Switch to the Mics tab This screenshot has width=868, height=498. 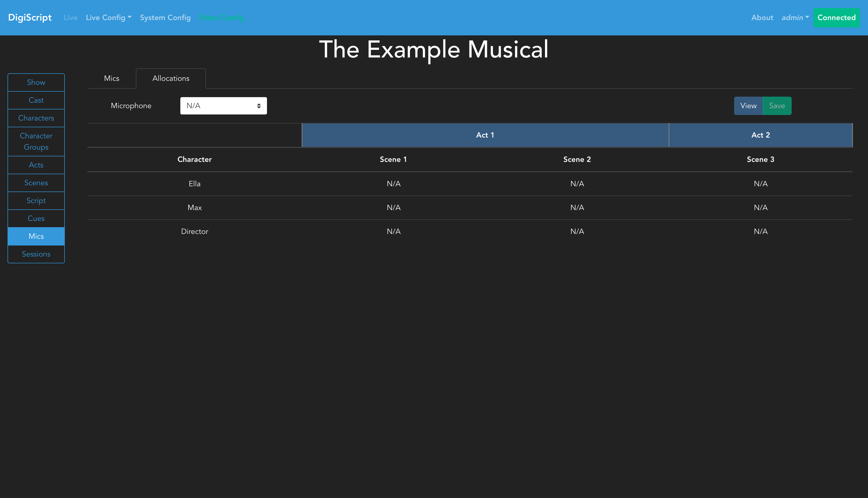[112, 78]
